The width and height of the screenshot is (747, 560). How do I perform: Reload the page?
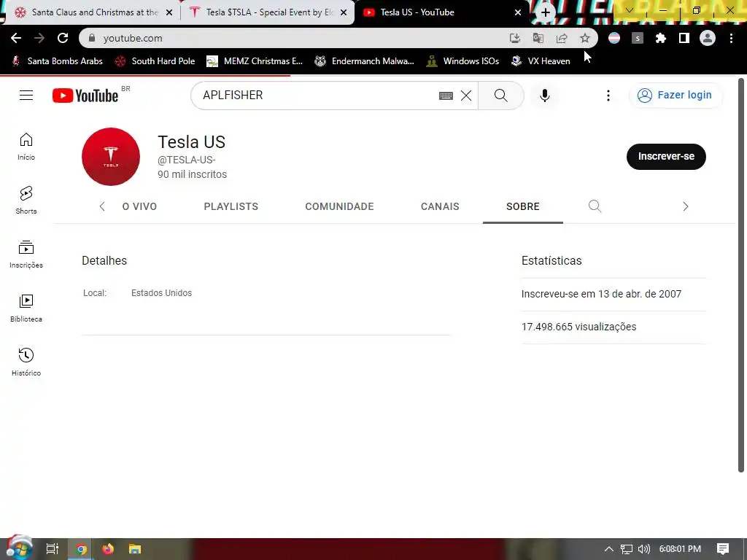click(63, 38)
